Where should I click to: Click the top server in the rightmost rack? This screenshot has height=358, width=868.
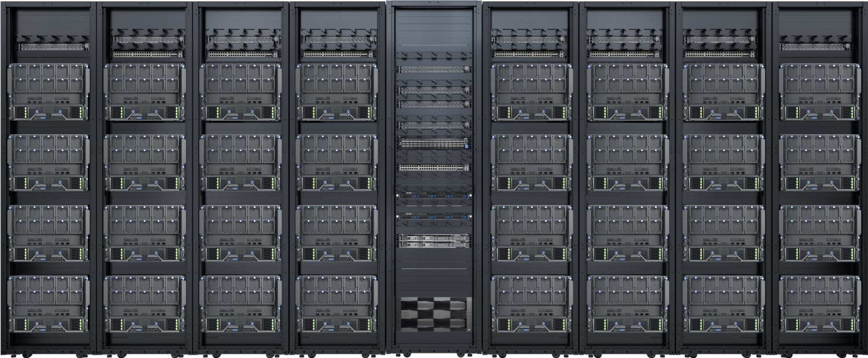click(x=819, y=92)
